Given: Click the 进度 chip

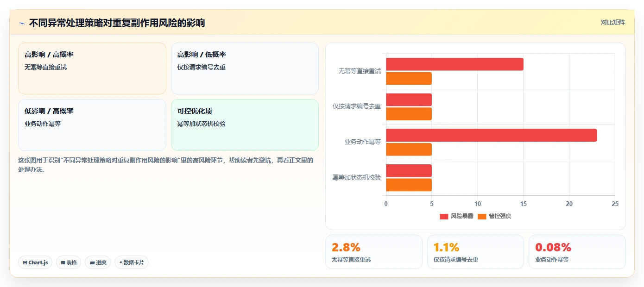Looking at the screenshot, I should 98,262.
